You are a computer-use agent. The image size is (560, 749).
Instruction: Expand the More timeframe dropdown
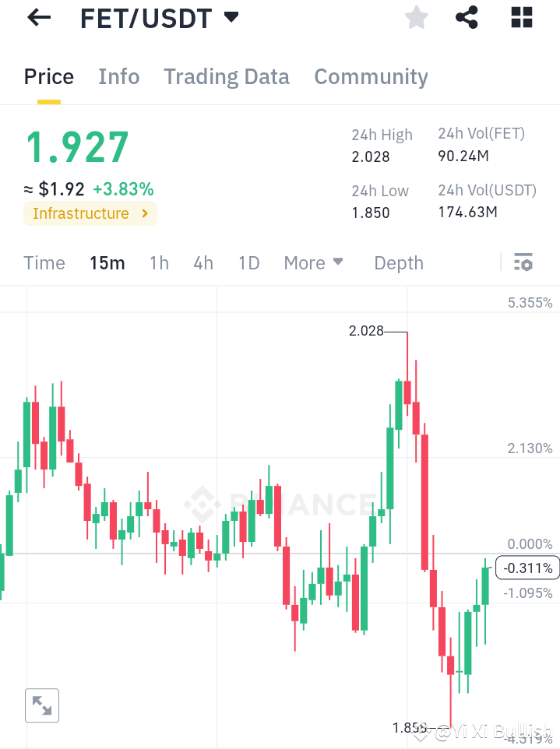(313, 263)
